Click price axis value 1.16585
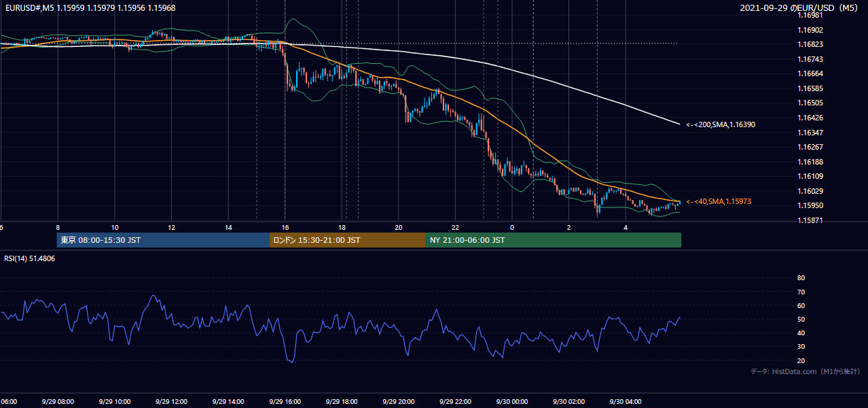Screen dimensions: 868x408 811,88
